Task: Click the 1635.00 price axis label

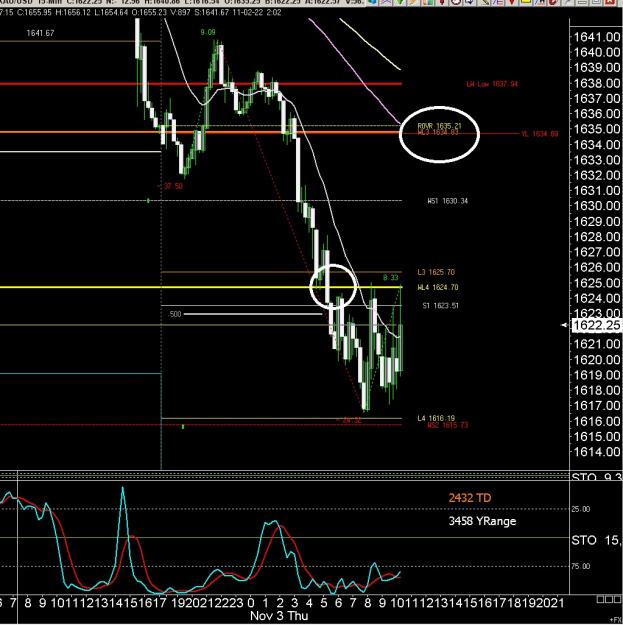Action: click(x=596, y=129)
